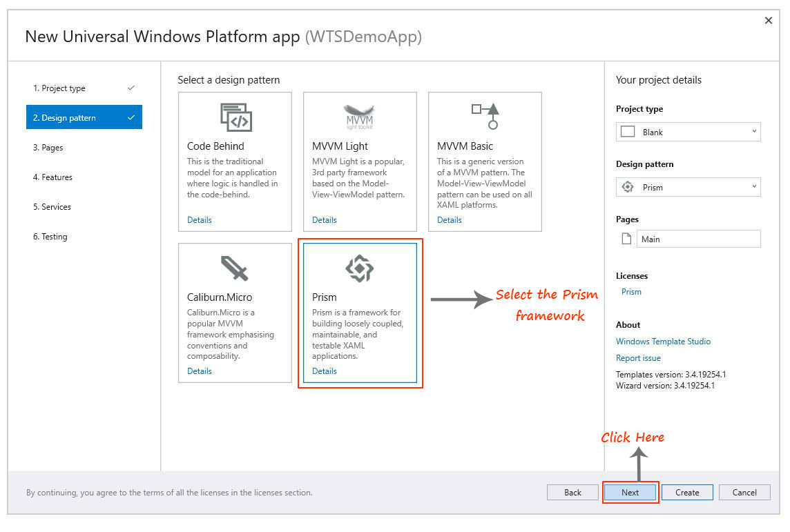The image size is (790, 532).
Task: Click the checkmark beside Project type step
Action: pyautogui.click(x=131, y=88)
